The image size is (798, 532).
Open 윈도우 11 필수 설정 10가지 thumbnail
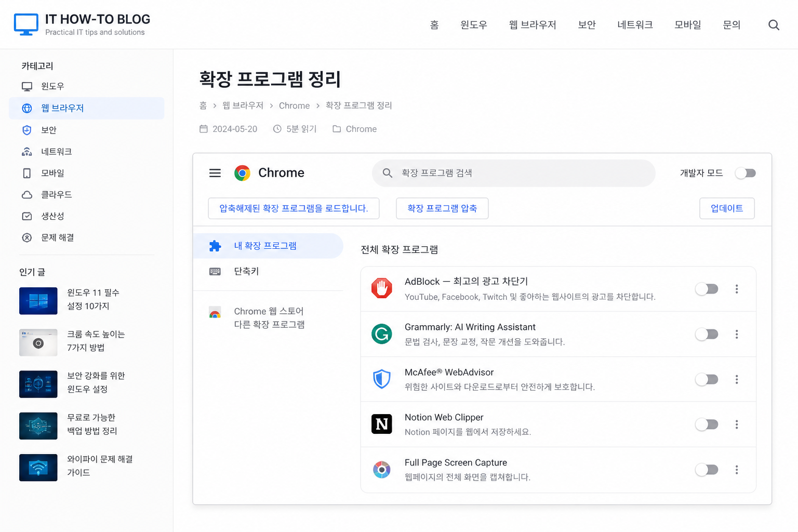[x=38, y=301]
